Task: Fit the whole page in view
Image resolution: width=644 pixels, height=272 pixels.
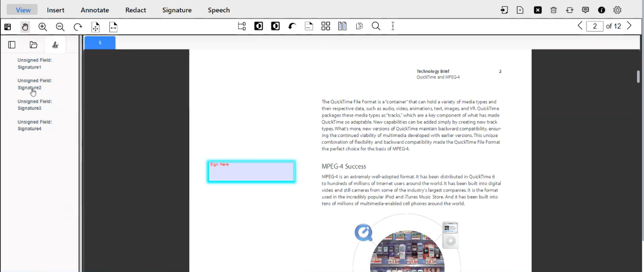Action: [95, 27]
